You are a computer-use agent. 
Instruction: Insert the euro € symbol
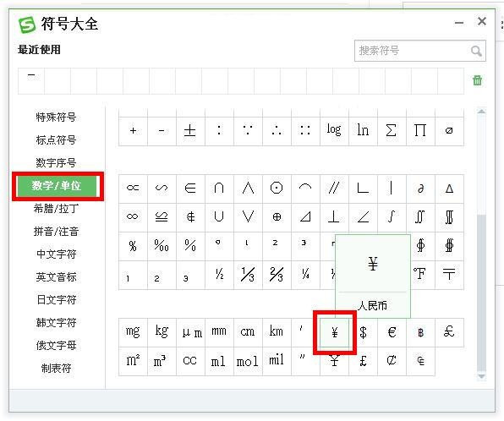pyautogui.click(x=392, y=332)
